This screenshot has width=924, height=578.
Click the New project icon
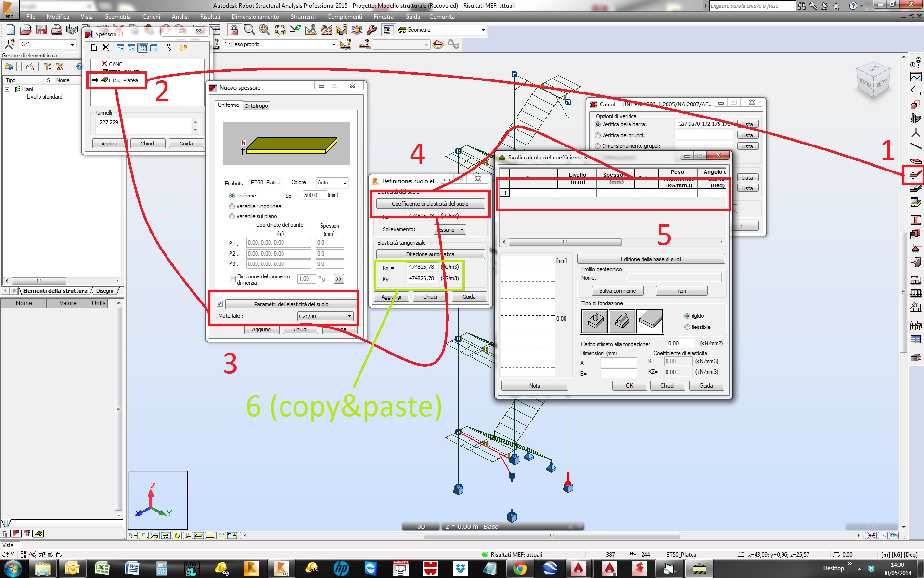[11, 30]
